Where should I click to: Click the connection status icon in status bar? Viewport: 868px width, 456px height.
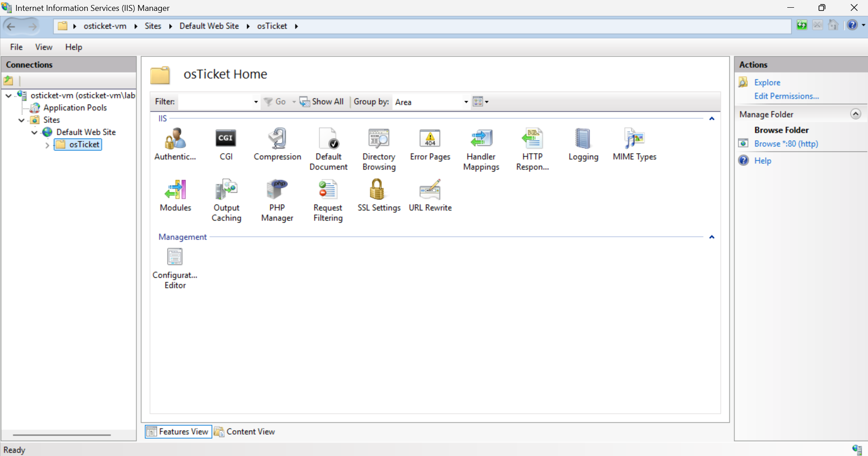[857, 449]
